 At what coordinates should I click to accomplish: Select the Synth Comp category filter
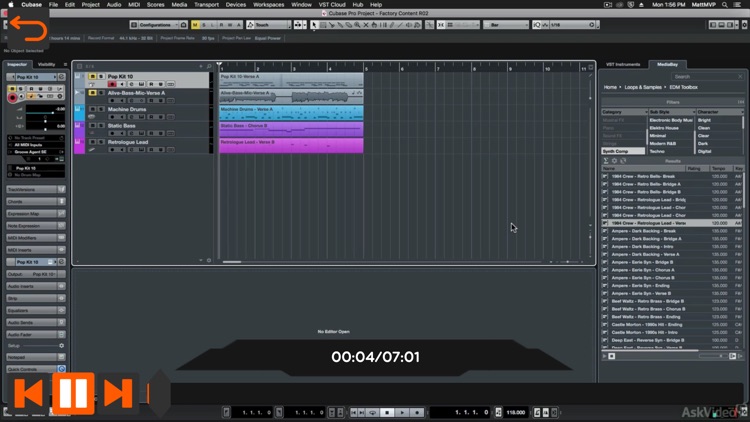click(x=623, y=151)
